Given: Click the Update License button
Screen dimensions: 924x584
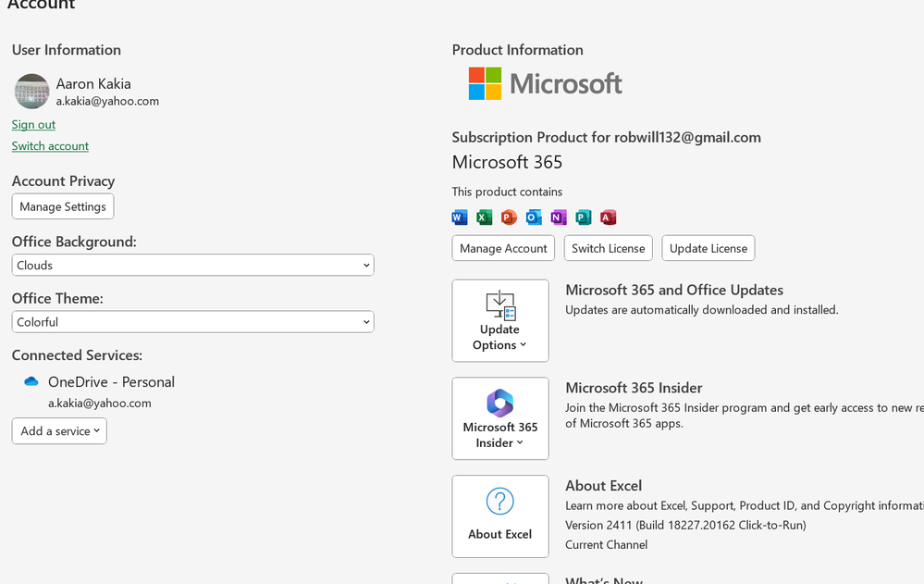Looking at the screenshot, I should point(708,248).
